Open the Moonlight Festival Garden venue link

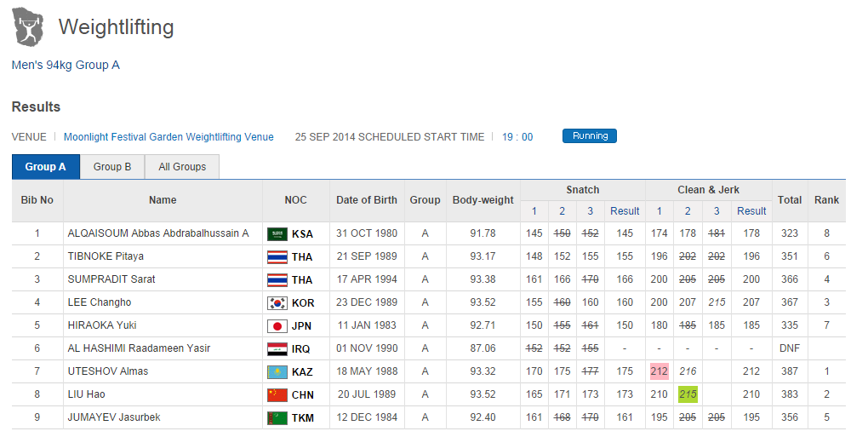point(168,136)
